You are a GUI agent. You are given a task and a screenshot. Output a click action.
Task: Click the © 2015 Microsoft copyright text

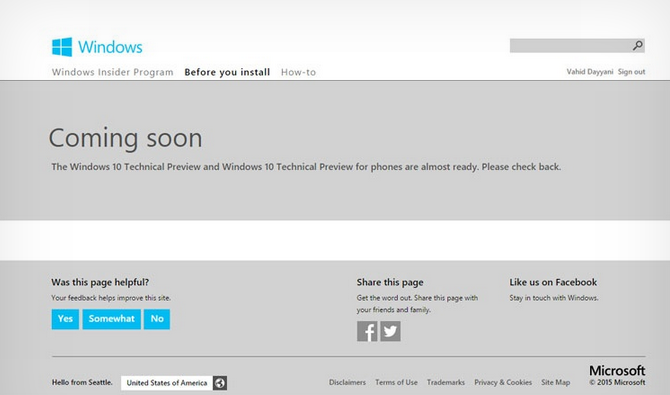(617, 382)
